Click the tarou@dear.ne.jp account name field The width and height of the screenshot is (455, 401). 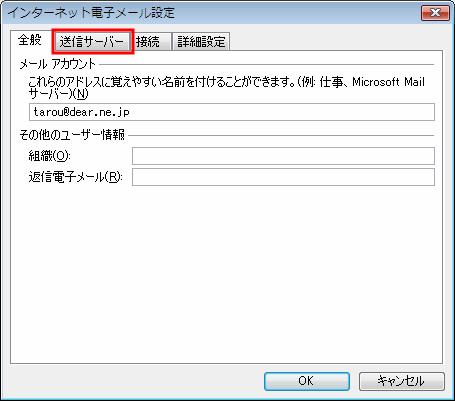[x=232, y=112]
